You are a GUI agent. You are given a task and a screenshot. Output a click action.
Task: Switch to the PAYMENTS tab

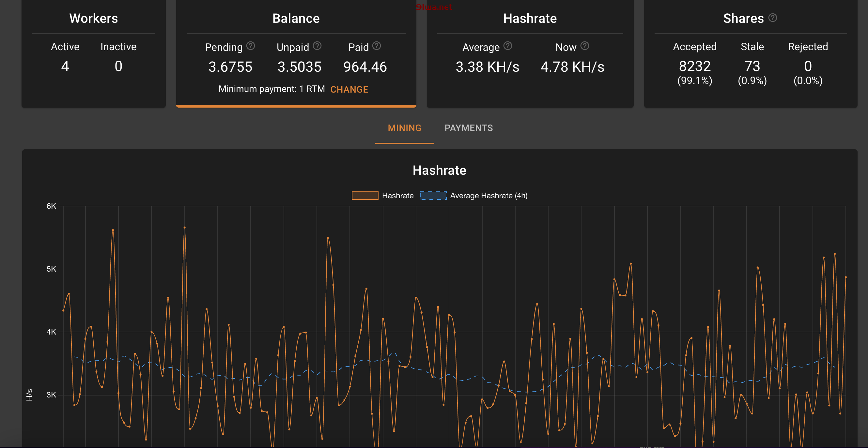tap(468, 128)
